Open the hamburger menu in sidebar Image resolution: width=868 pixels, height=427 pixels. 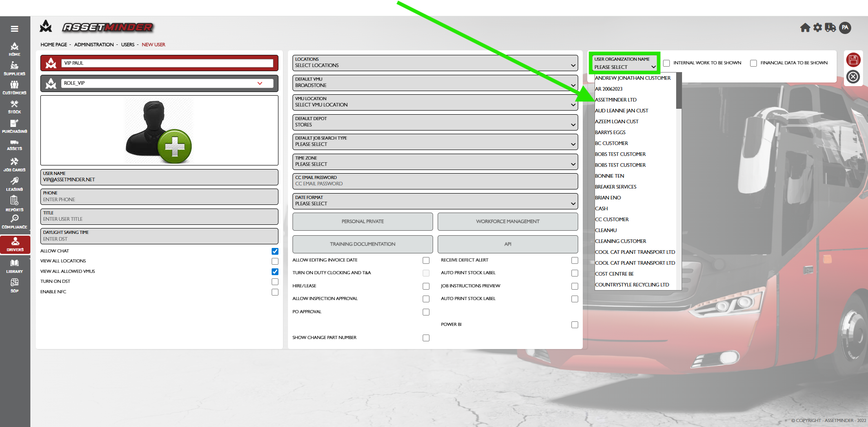coord(15,29)
